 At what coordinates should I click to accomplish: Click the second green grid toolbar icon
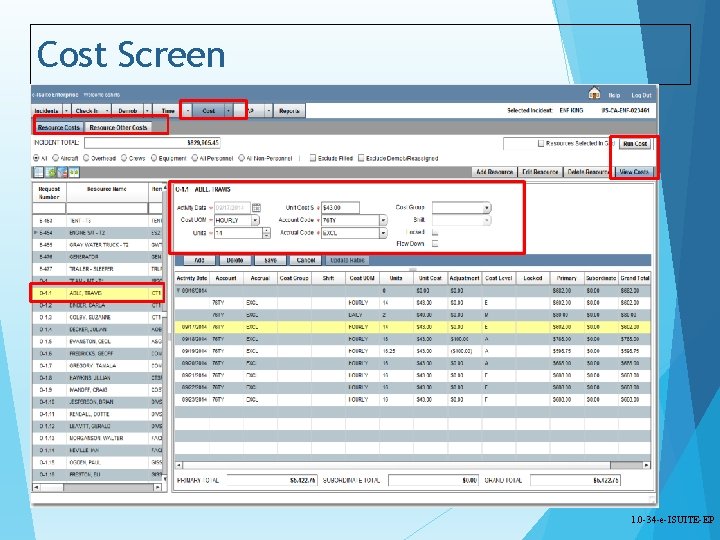[x=51, y=172]
